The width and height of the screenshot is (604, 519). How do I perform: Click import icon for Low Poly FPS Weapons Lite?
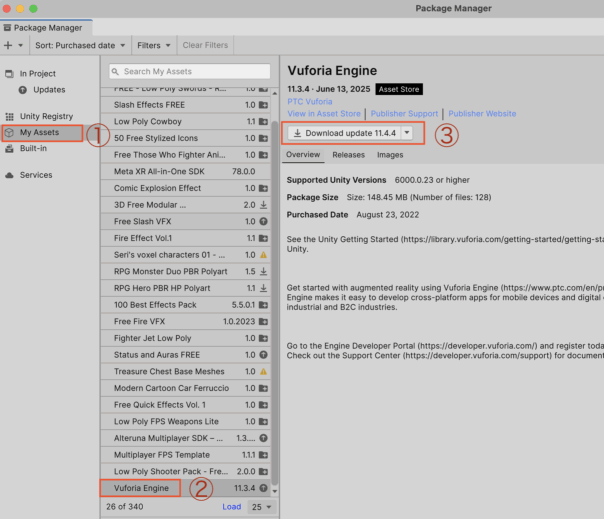pos(263,421)
